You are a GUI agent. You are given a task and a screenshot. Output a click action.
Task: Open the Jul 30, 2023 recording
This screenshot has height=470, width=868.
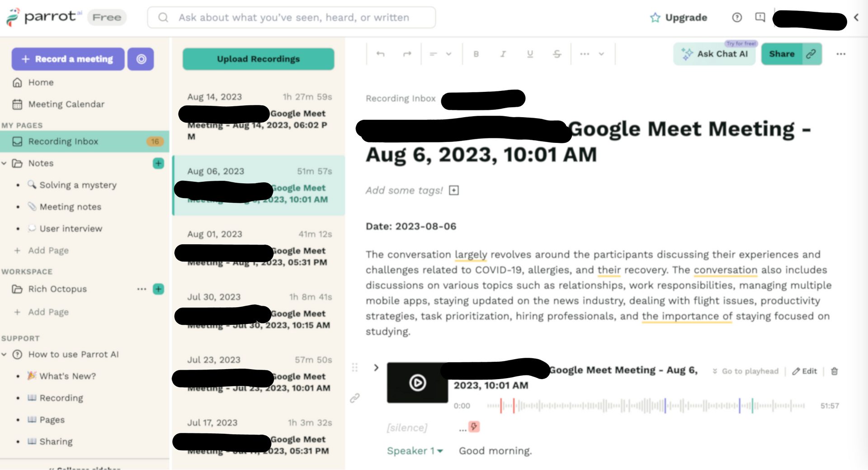tap(259, 311)
